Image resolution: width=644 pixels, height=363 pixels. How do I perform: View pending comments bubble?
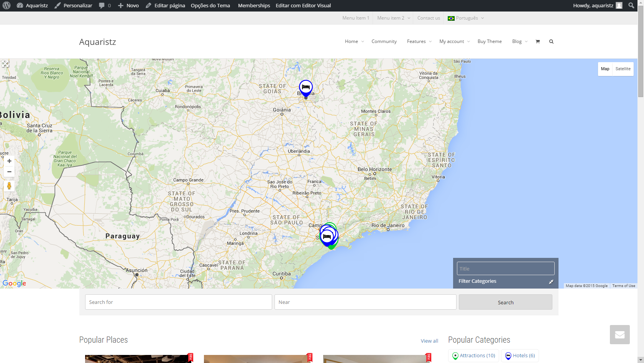tap(105, 5)
